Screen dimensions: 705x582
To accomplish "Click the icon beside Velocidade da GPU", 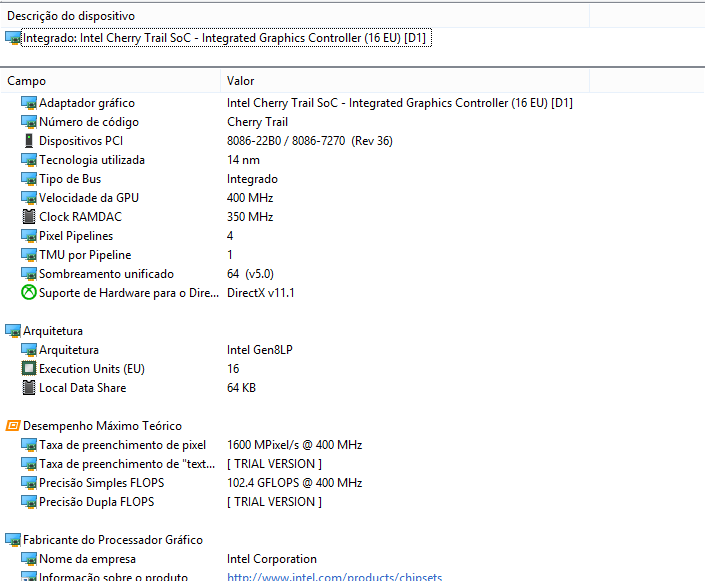I will tap(29, 198).
